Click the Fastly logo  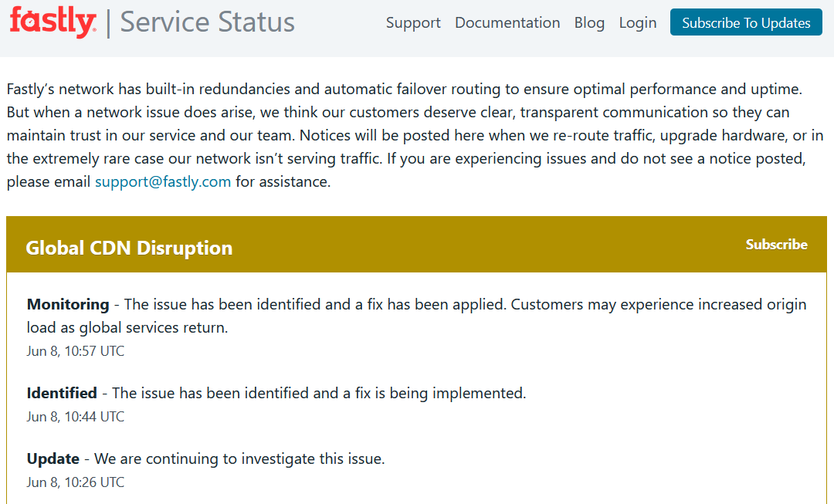[53, 23]
